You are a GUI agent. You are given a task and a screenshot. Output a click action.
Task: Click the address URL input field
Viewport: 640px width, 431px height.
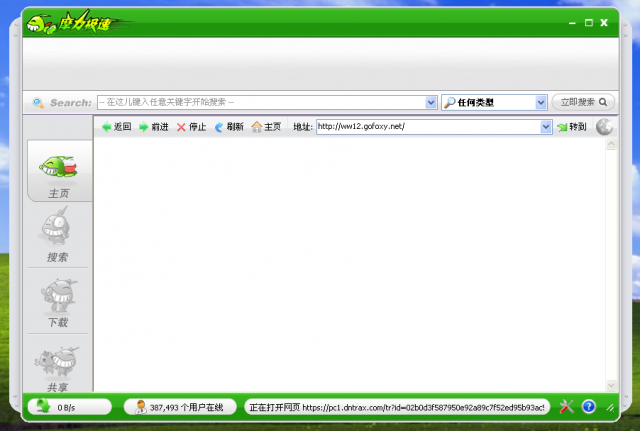(x=429, y=127)
